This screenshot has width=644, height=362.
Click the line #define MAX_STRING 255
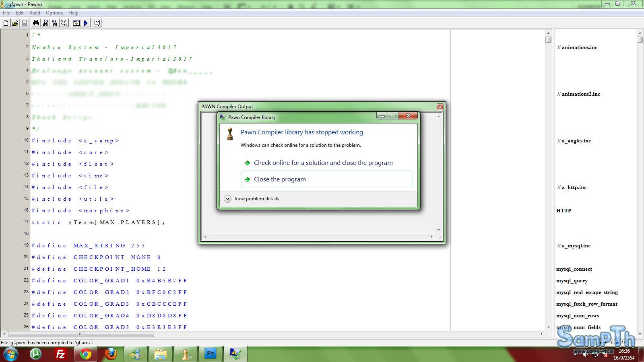pyautogui.click(x=88, y=246)
